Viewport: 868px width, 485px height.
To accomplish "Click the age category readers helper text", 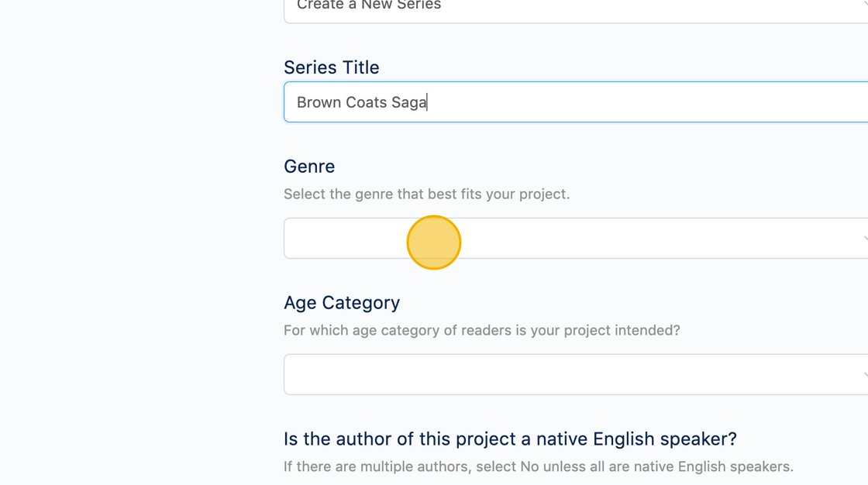I will (481, 330).
